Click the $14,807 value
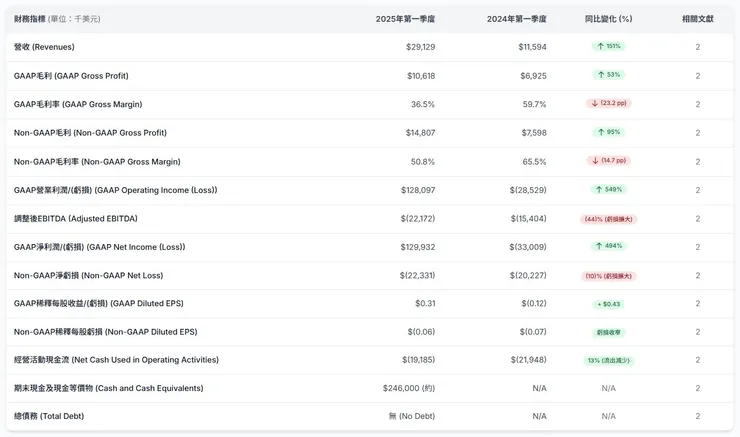This screenshot has width=740, height=437. point(420,133)
